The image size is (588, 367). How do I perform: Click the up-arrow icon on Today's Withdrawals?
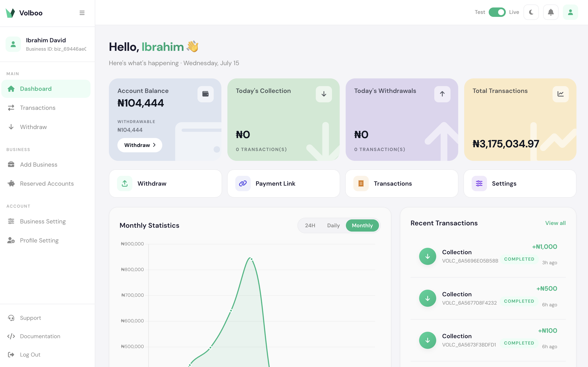(x=442, y=94)
